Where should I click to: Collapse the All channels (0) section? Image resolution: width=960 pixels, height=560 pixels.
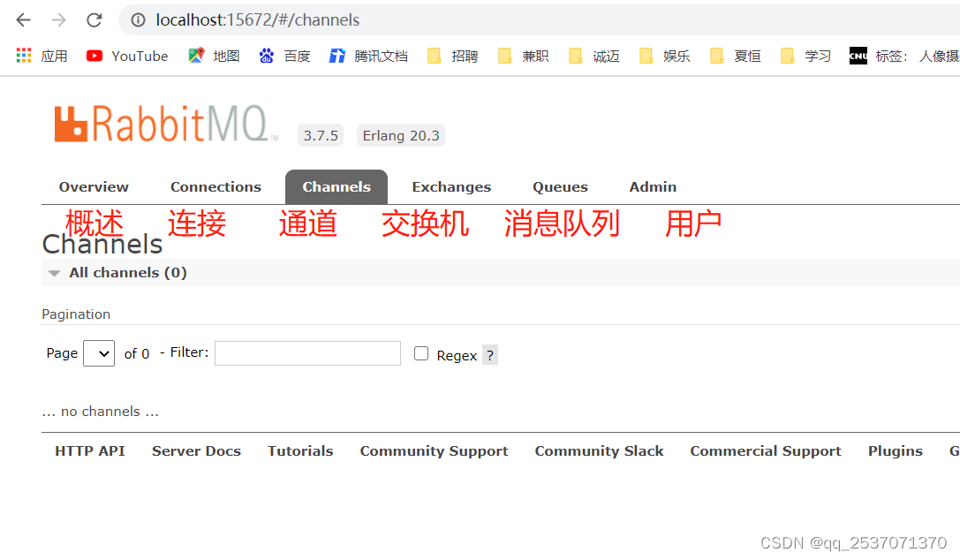(x=54, y=273)
